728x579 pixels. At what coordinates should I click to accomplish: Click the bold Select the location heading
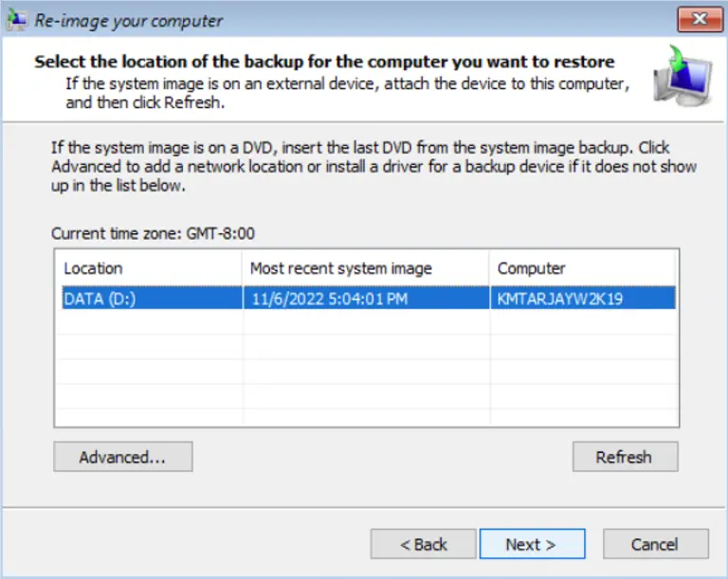click(x=324, y=63)
